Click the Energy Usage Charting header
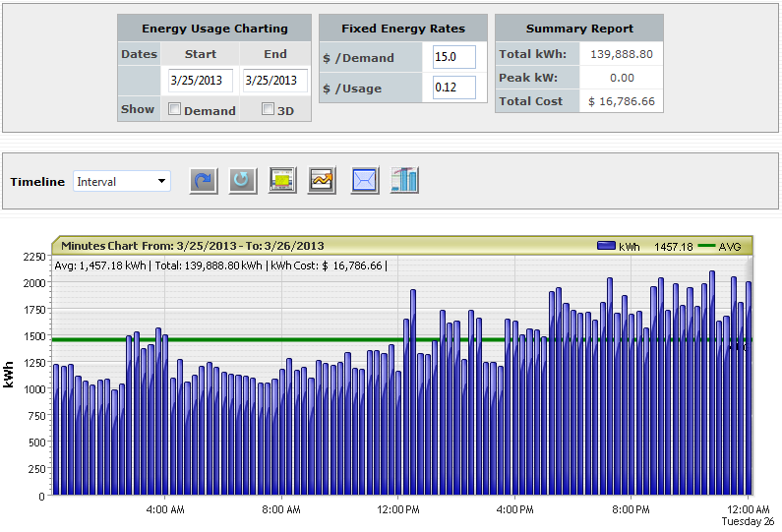782x532 pixels. 214,29
